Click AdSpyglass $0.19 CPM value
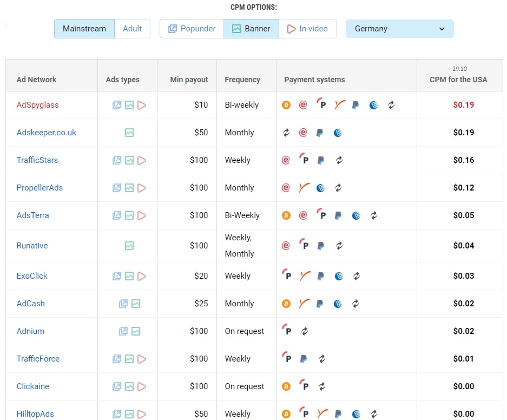 463,105
